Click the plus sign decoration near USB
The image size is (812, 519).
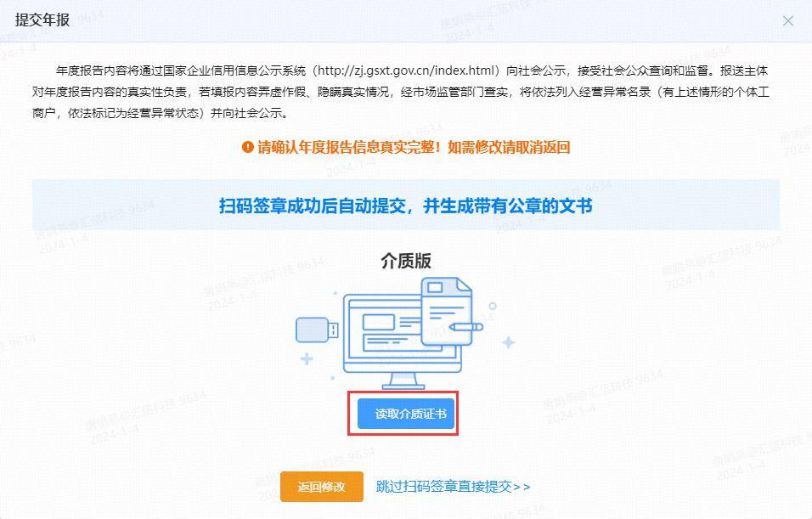click(307, 358)
